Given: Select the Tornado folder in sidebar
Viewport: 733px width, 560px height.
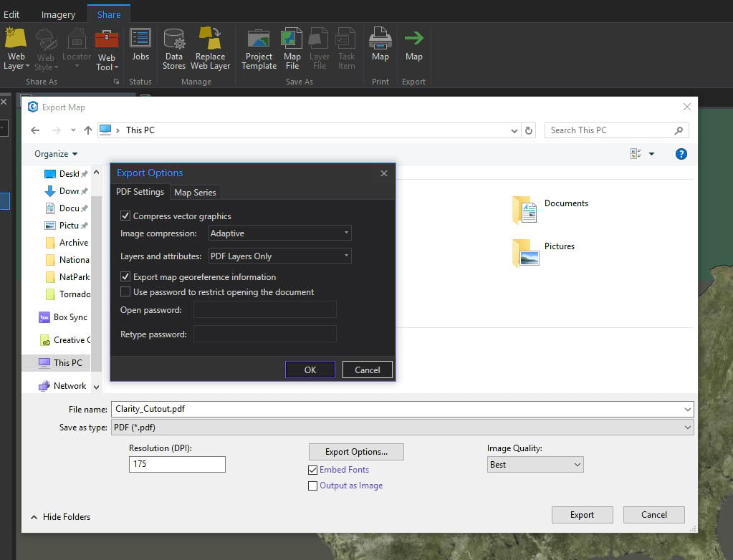Looking at the screenshot, I should (68, 294).
